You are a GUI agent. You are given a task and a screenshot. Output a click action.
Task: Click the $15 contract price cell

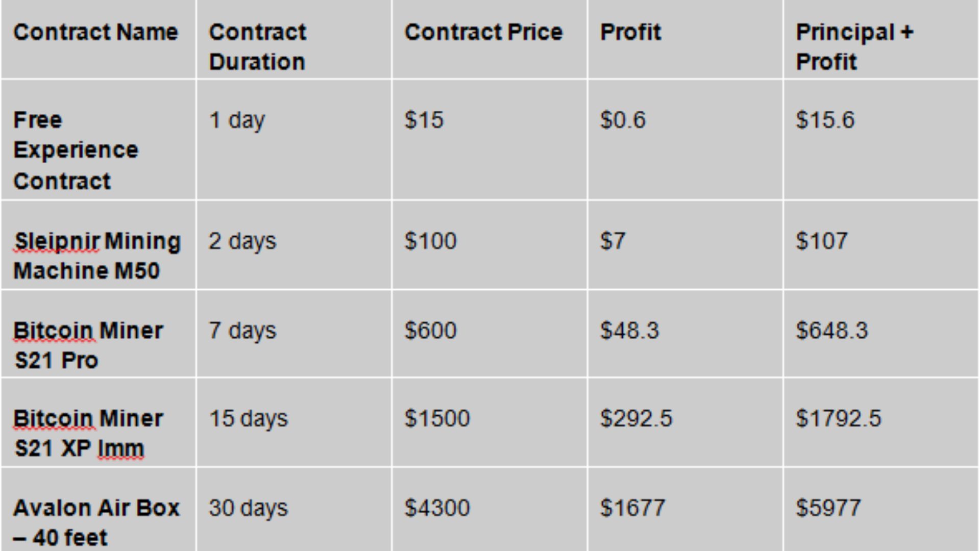pos(424,120)
